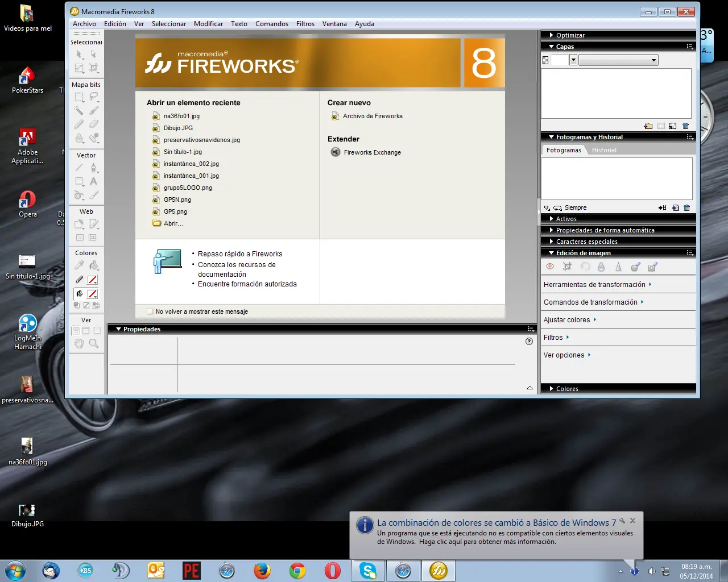Pick the Line tool
Screen dimensions: 728x582
tap(79, 168)
